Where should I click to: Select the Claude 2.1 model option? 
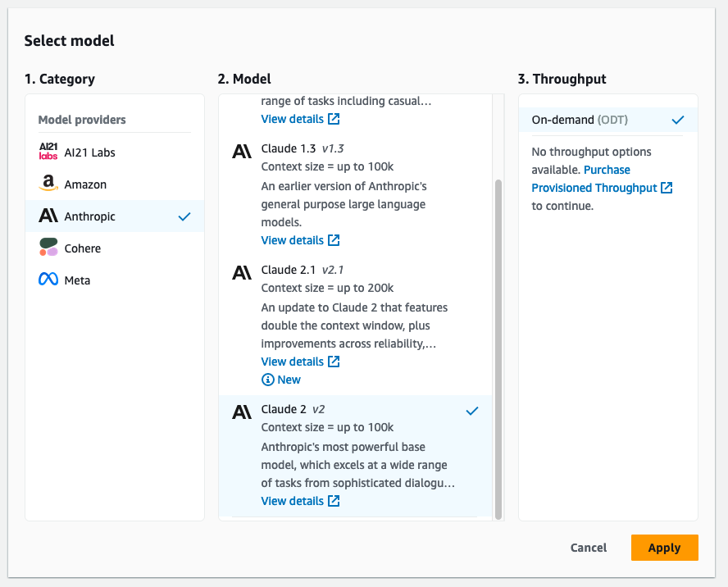(x=355, y=324)
